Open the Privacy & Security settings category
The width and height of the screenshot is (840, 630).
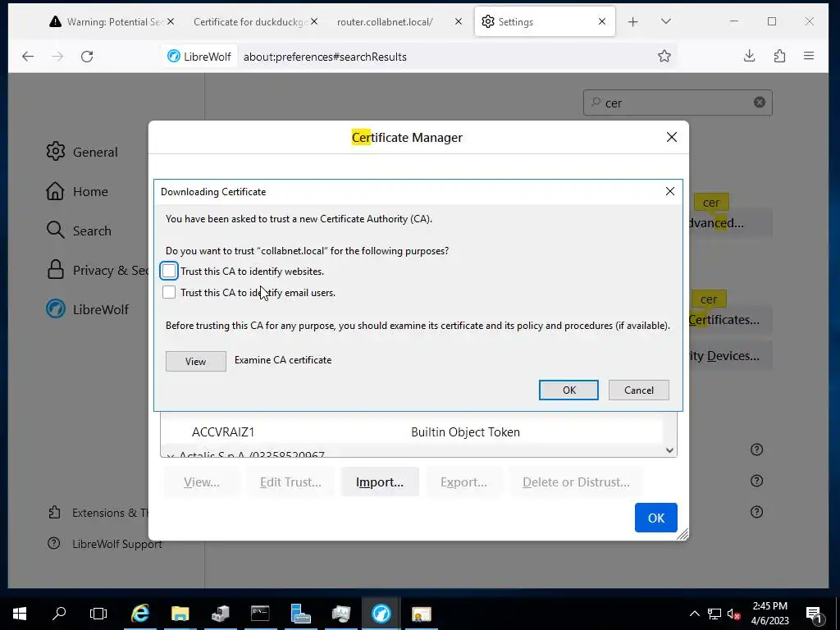point(97,271)
